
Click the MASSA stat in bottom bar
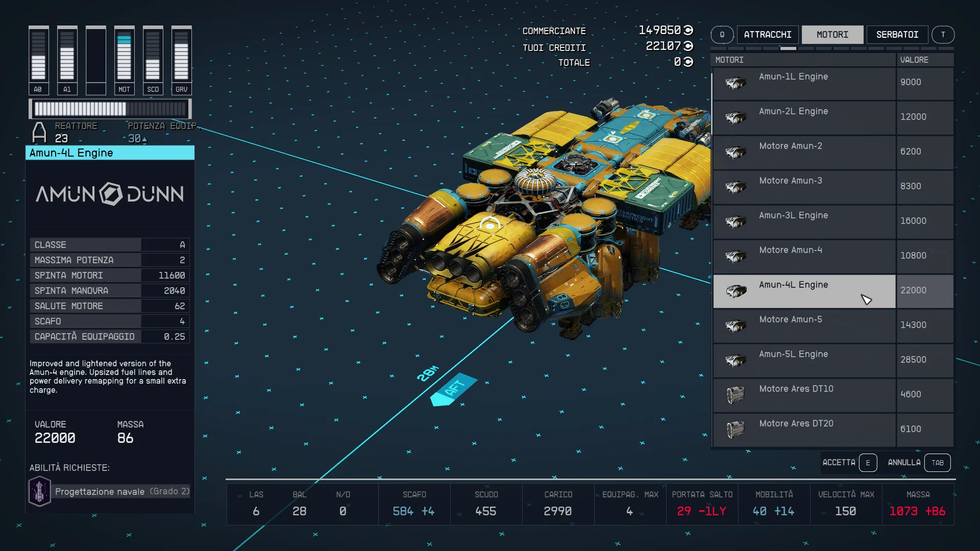tap(918, 504)
